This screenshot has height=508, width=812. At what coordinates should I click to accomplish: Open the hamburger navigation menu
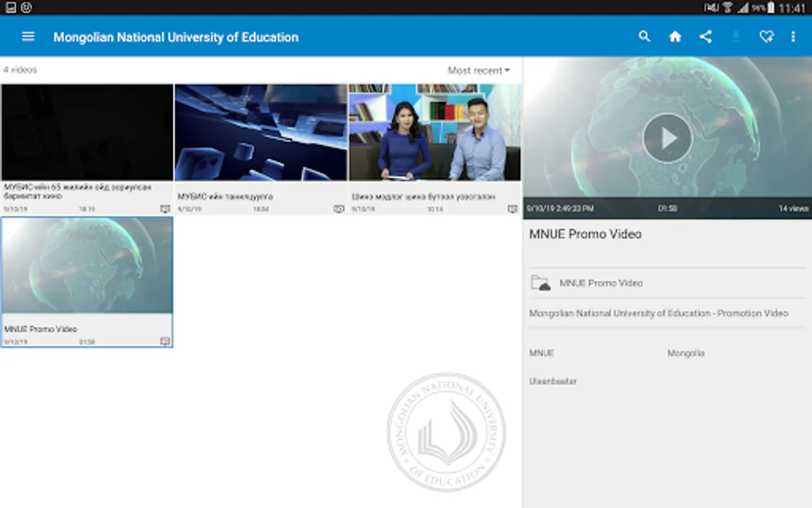(28, 37)
